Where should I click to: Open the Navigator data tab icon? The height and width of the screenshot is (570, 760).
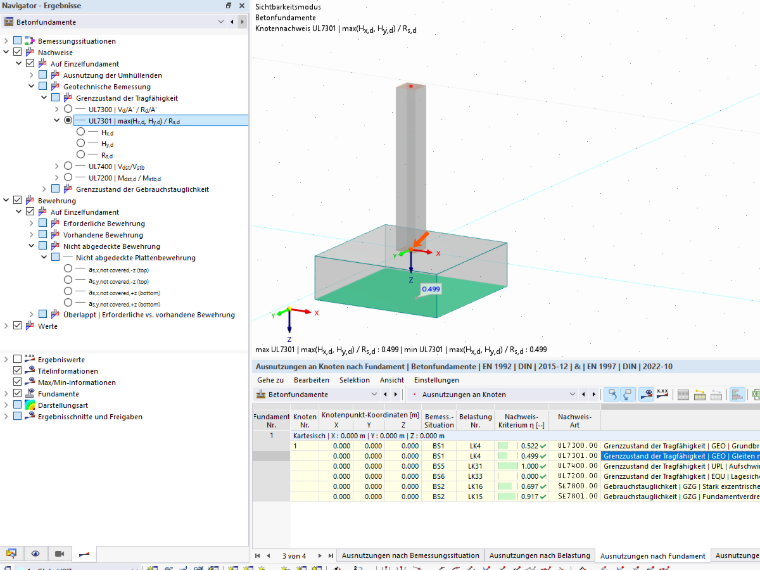click(x=11, y=554)
